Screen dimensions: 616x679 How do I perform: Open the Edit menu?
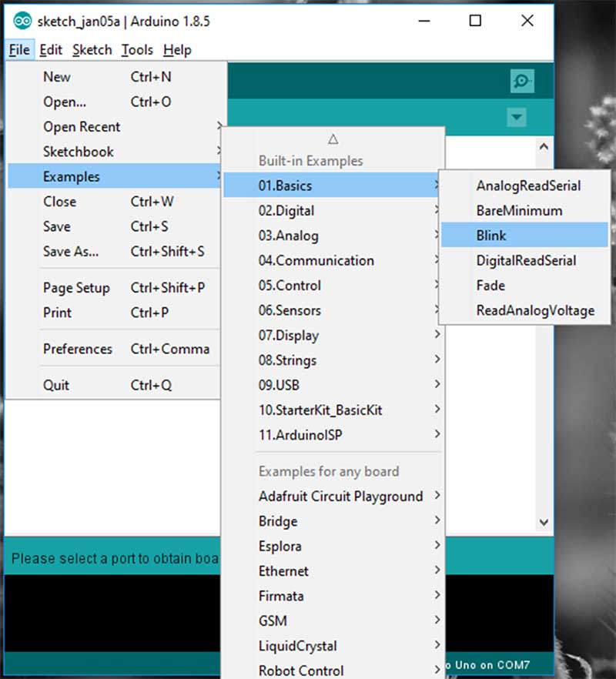[x=51, y=50]
